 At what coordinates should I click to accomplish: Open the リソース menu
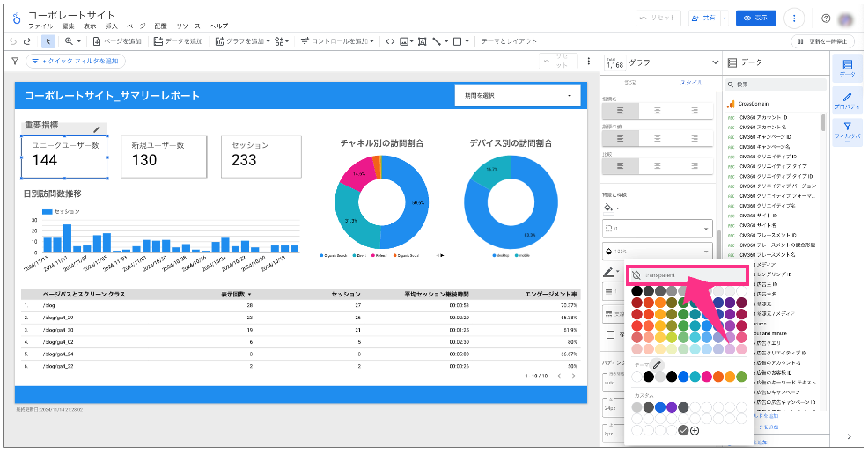click(x=188, y=26)
